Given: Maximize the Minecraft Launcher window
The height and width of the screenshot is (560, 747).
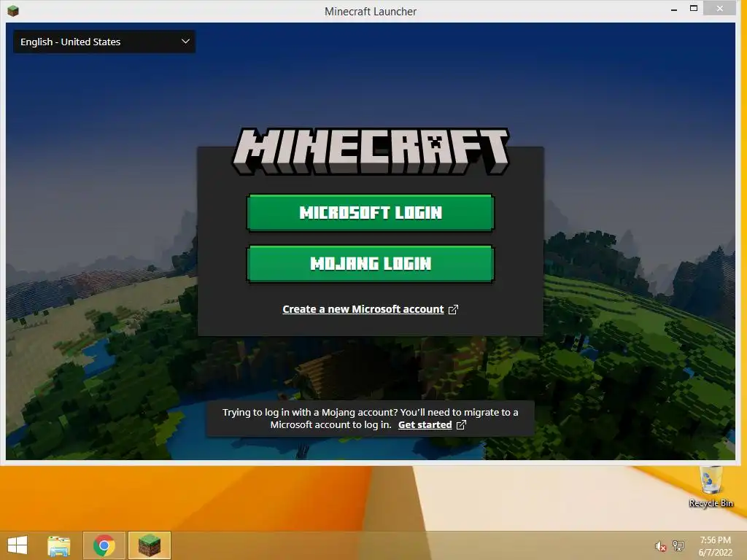Looking at the screenshot, I should 694,9.
